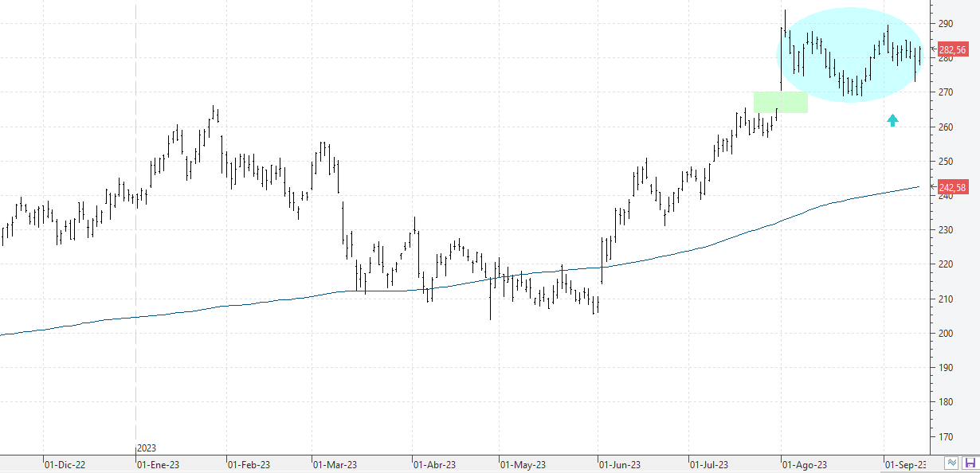The image size is (980, 473).
Task: Click the 260 level on price axis
Action: point(944,127)
